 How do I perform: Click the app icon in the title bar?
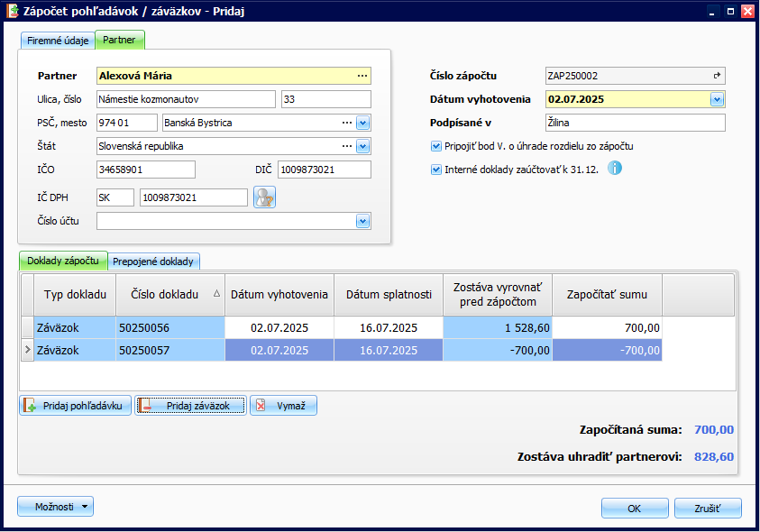point(12,12)
